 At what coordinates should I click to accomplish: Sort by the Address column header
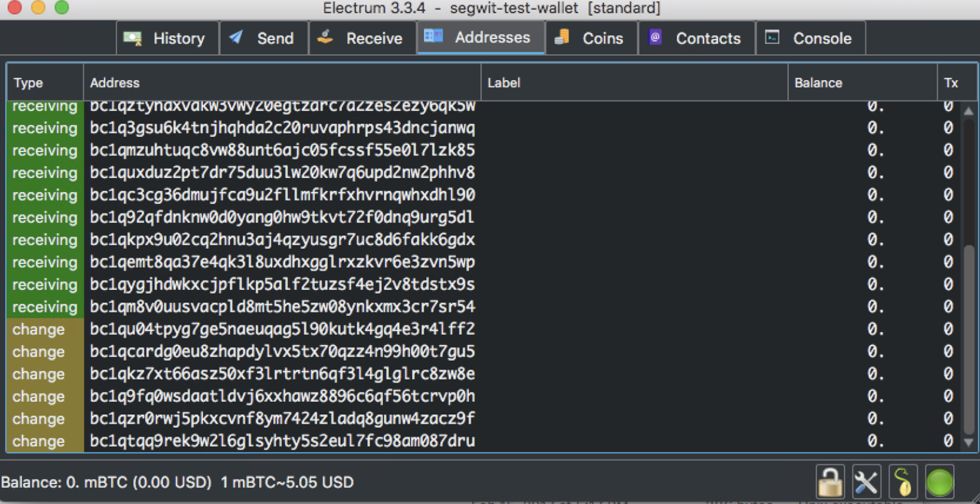coord(282,82)
